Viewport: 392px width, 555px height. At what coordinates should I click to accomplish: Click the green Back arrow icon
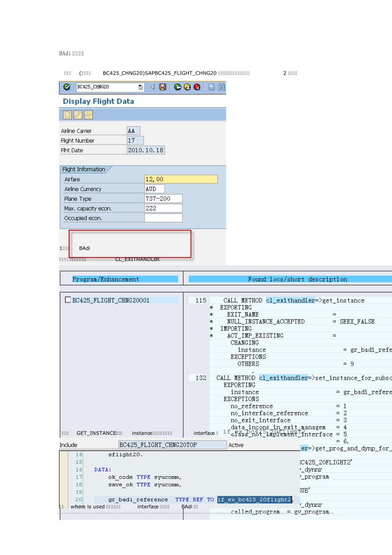click(x=177, y=87)
